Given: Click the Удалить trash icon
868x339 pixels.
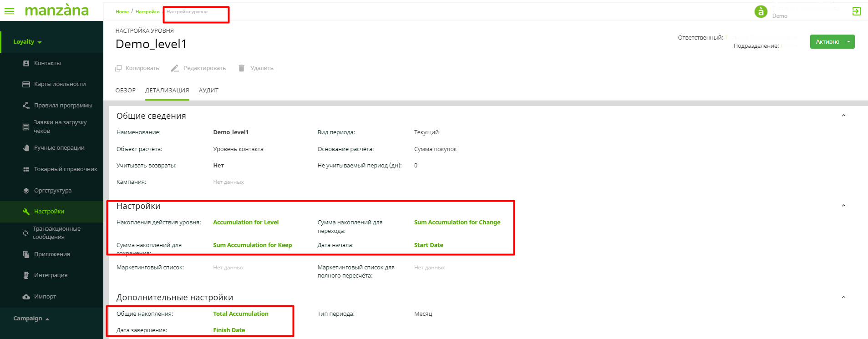Looking at the screenshot, I should pos(241,68).
